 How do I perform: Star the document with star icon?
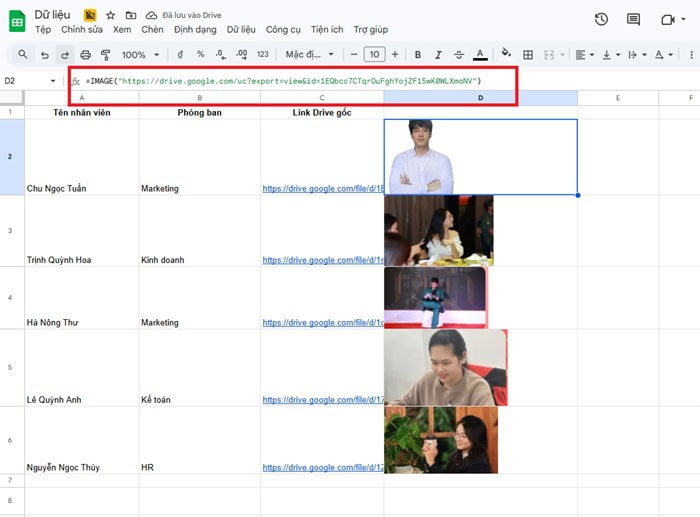(x=110, y=16)
